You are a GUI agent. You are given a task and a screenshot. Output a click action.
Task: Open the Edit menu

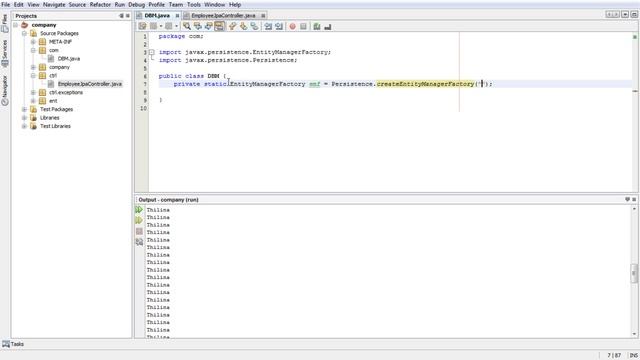(x=19, y=4)
